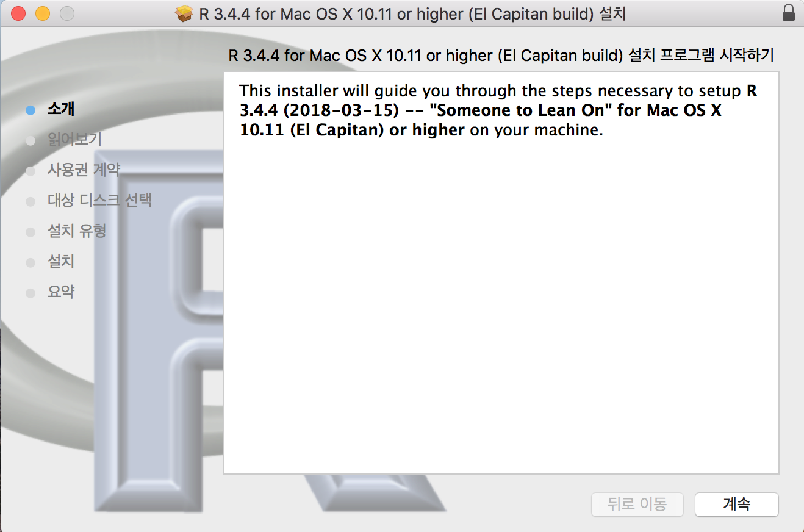Click the gray bullet beside 읽어보기
This screenshot has width=804, height=532.
coord(31,141)
